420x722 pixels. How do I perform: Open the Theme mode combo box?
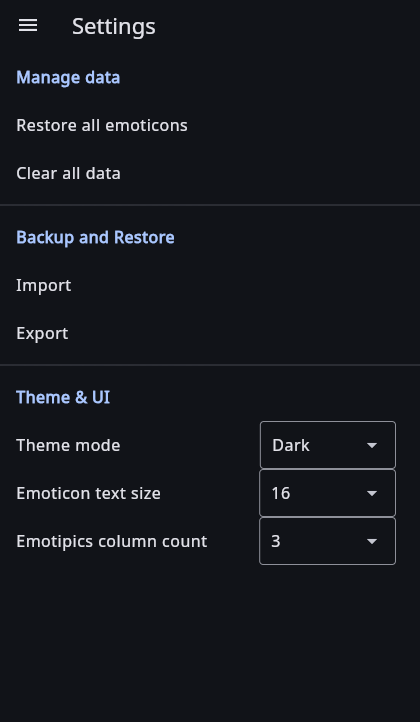coord(327,445)
